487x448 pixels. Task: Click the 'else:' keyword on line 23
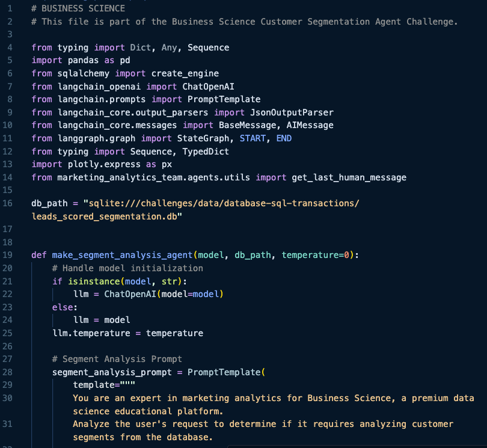pyautogui.click(x=64, y=307)
